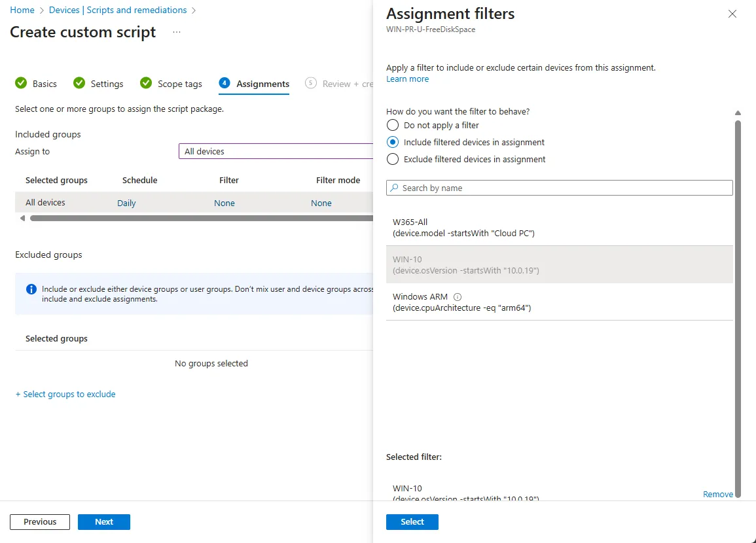Click the Basics green checkmark icon
The image size is (756, 543).
pos(21,83)
